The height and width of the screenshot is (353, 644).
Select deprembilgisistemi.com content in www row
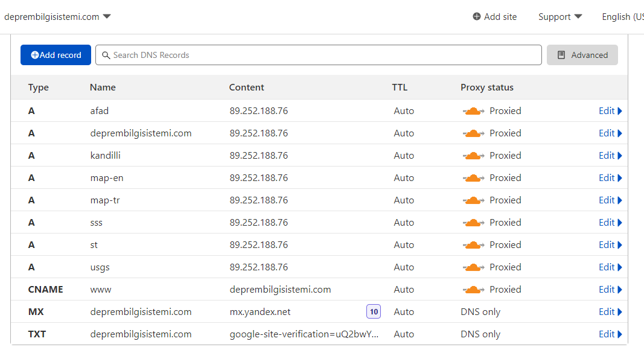click(x=280, y=290)
